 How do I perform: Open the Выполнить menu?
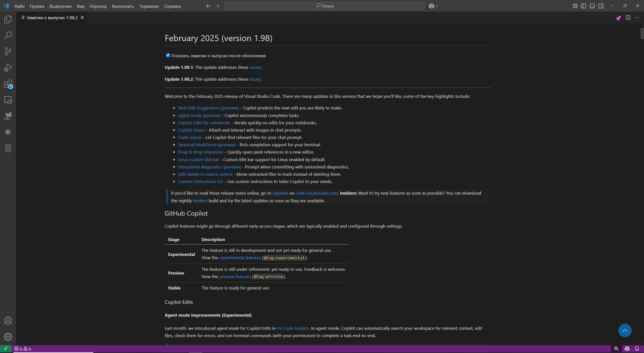(x=123, y=6)
